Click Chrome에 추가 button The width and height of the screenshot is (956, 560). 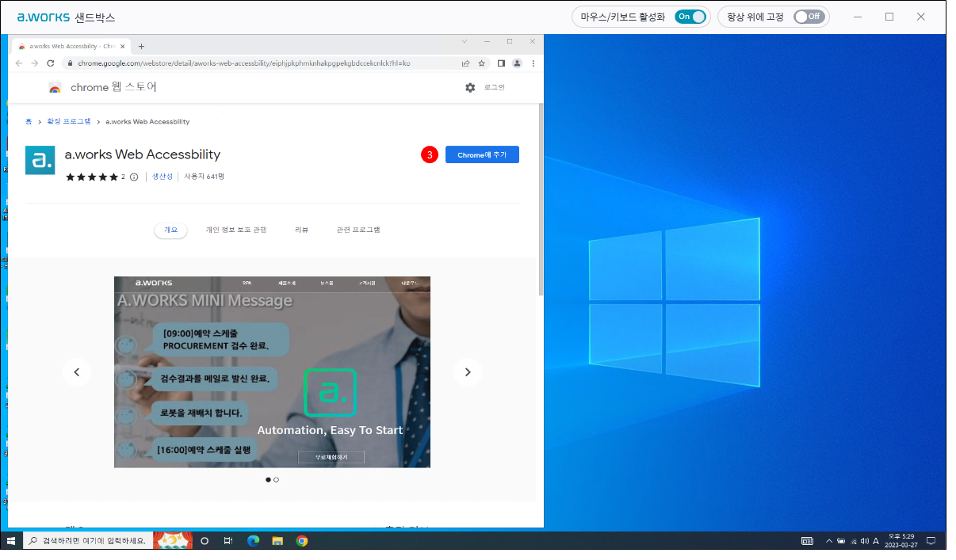point(482,155)
